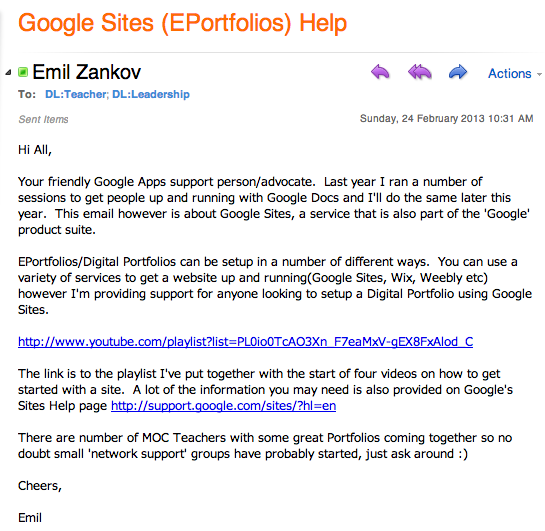
Task: Open the support.google.com sites help link
Action: click(x=223, y=406)
